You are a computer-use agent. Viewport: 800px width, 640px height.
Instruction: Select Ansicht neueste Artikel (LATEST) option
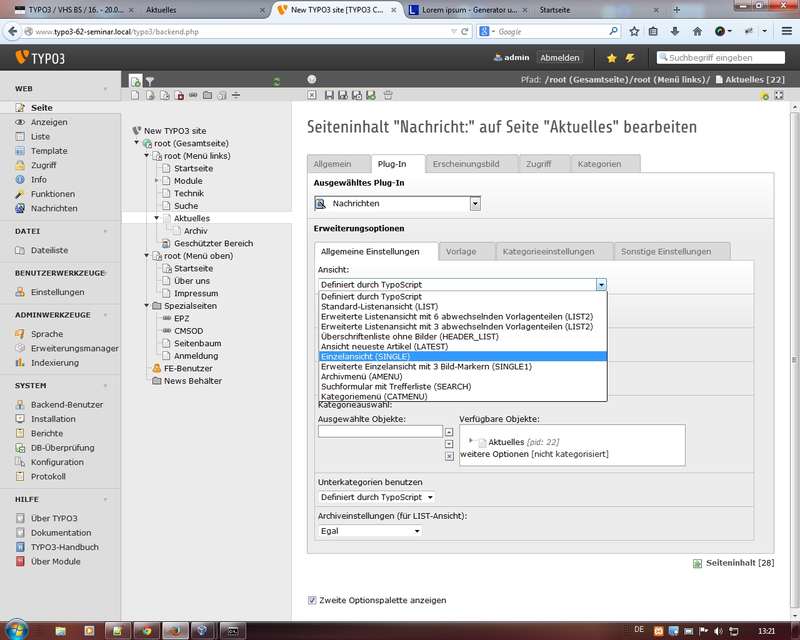pos(463,346)
